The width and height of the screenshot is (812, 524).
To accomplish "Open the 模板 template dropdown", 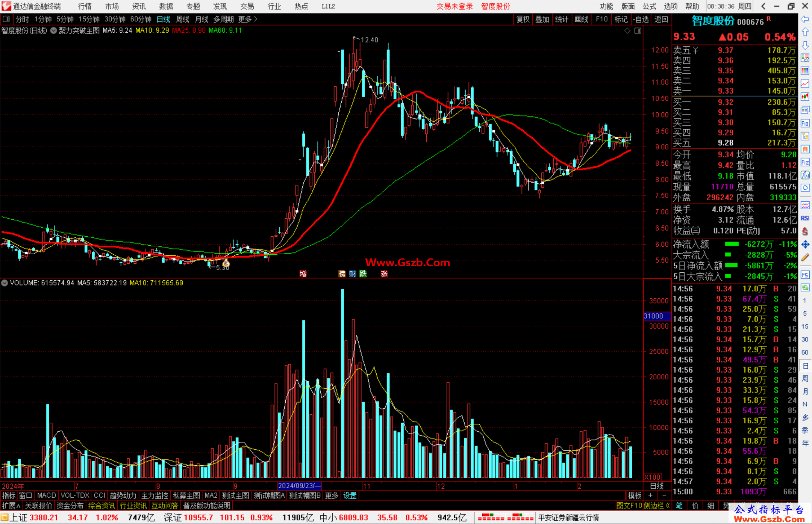I will tap(635, 495).
